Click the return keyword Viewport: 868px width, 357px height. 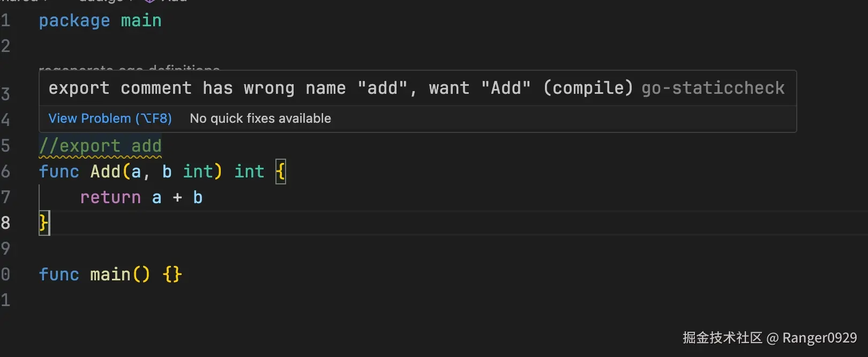[110, 197]
